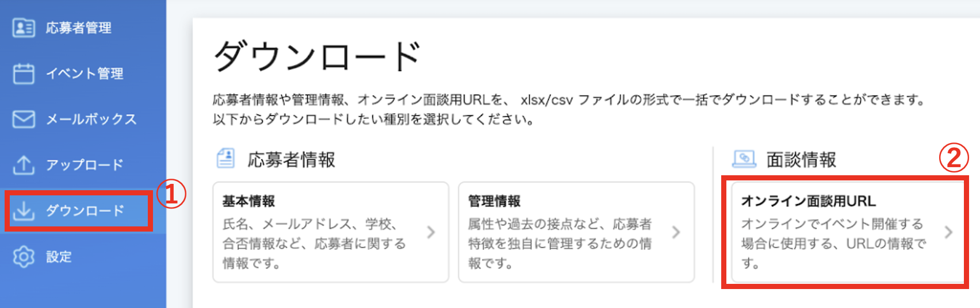
Task: Click the 面談情報 laptop icon
Action: pos(744,159)
